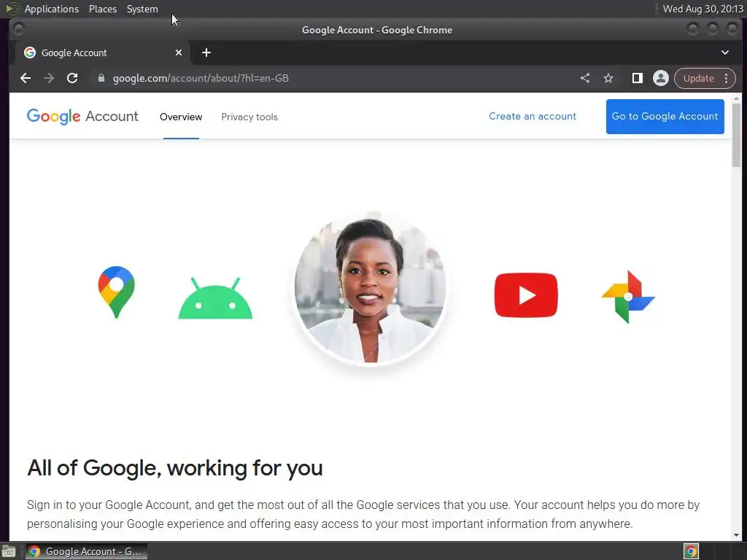Bookmark this tab with star icon
Screen dimensions: 747x560
[x=608, y=78]
